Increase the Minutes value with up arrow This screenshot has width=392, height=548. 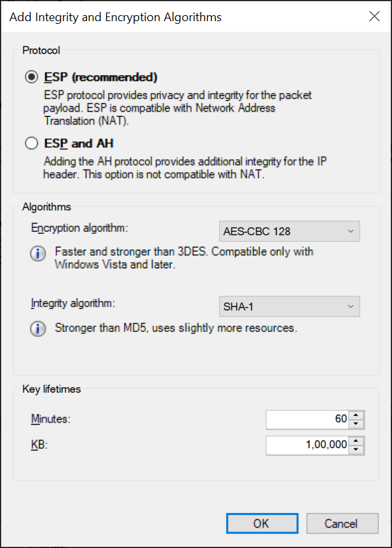[356, 415]
